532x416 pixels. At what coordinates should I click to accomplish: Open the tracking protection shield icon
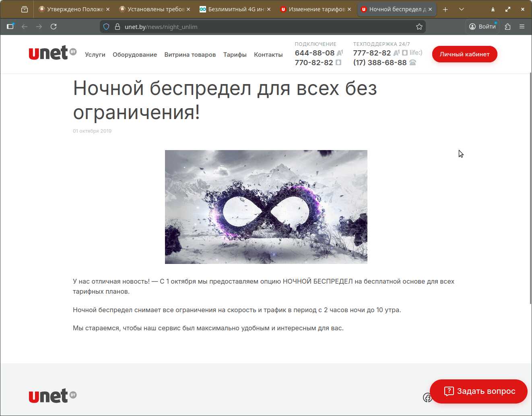click(106, 27)
